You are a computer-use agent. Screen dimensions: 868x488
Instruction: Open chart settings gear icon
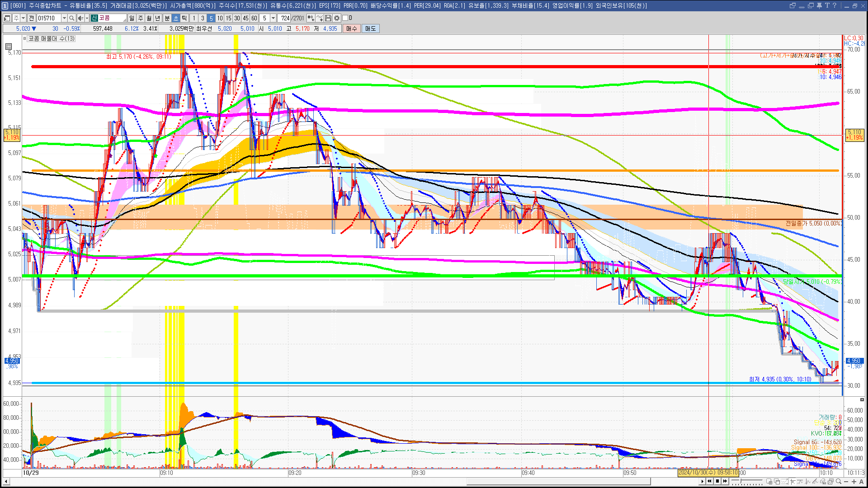(x=337, y=18)
